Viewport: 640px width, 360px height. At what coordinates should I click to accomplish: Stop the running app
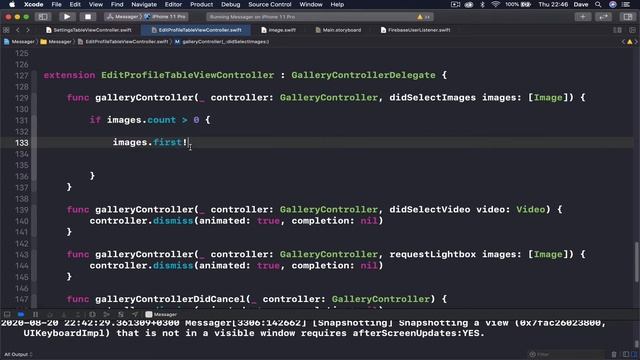87,17
